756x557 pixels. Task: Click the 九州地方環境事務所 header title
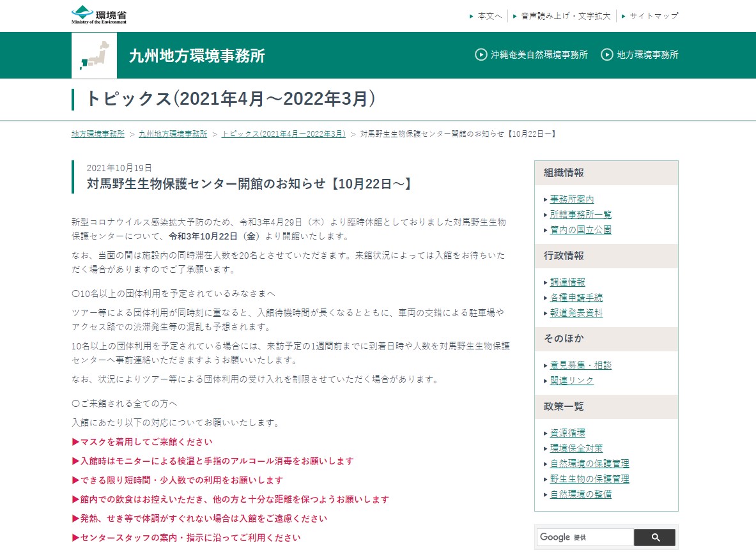197,56
